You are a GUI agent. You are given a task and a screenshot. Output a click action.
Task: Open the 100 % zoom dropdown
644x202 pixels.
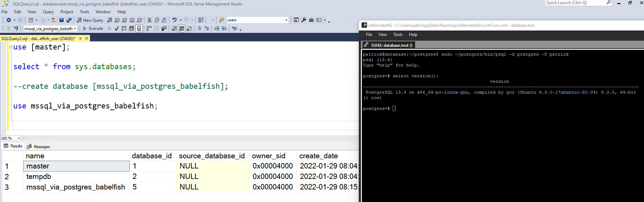[x=18, y=138]
